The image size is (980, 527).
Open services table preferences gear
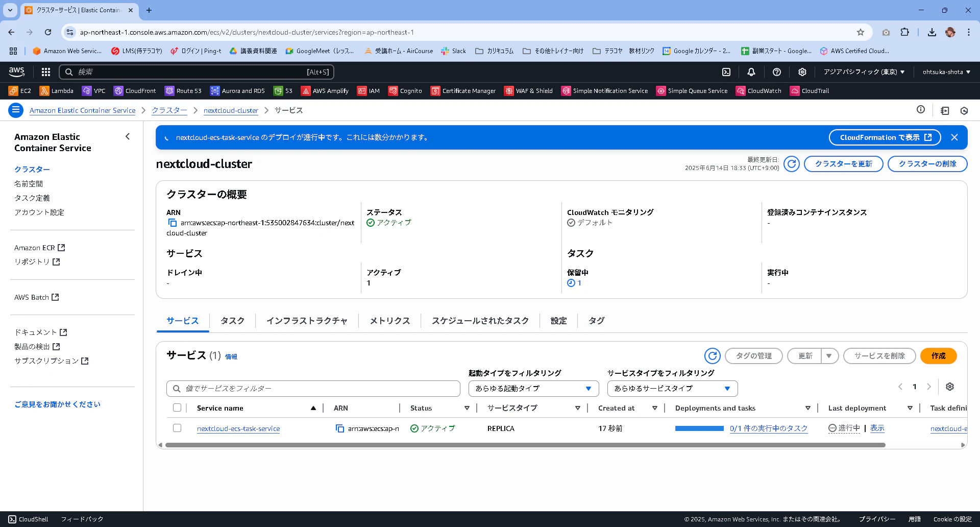pyautogui.click(x=950, y=387)
